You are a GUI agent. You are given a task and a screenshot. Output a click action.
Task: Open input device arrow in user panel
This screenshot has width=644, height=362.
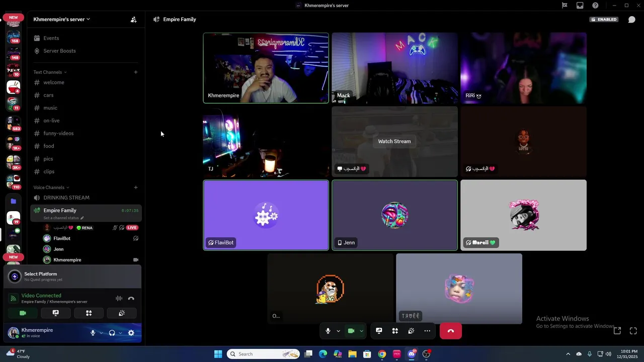tap(101, 333)
